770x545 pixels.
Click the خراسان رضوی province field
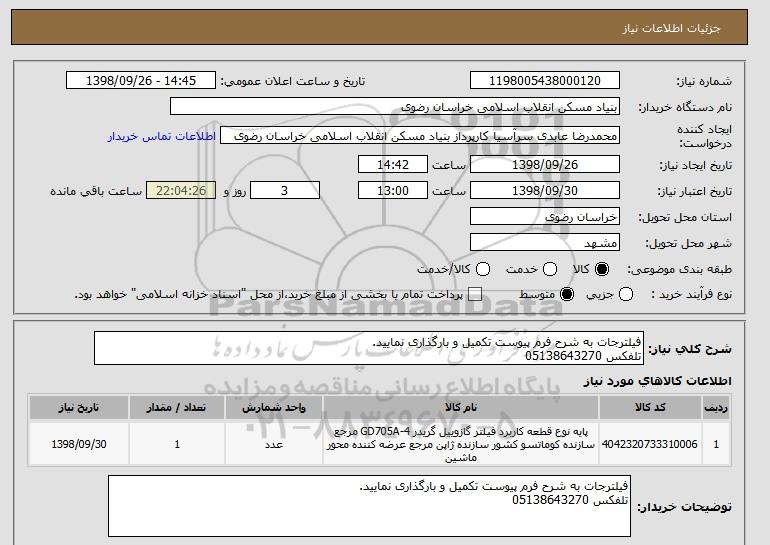(545, 217)
